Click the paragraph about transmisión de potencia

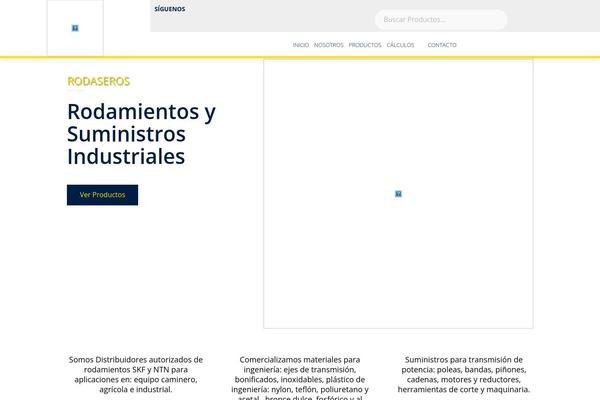(x=464, y=374)
